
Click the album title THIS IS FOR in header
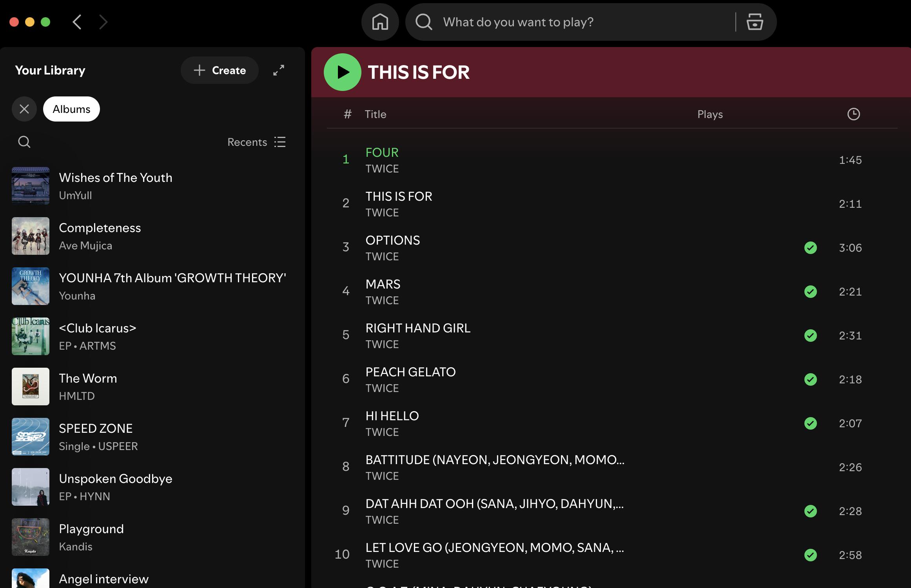coord(419,72)
